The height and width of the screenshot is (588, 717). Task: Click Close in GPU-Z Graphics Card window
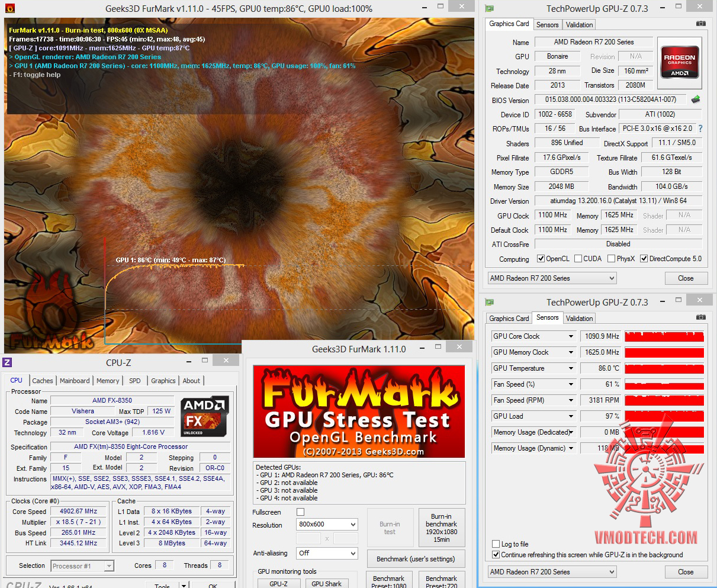coord(686,278)
